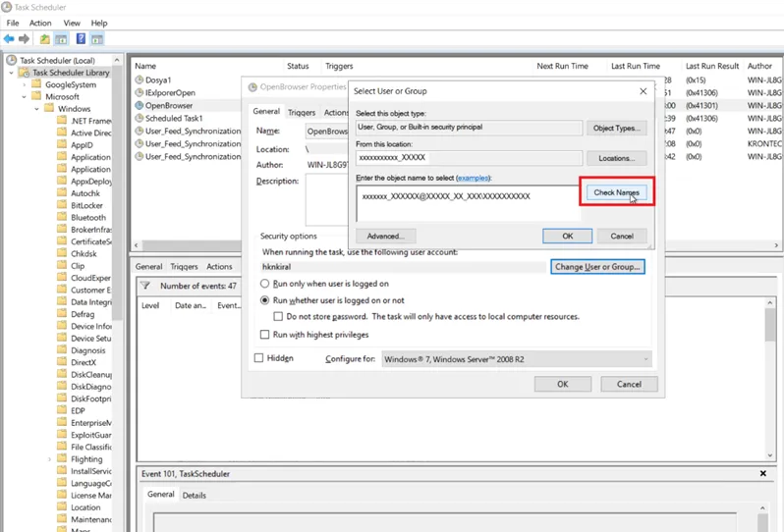Switch to Actions tab in lower task pane
This screenshot has height=532, width=784.
[x=219, y=267]
